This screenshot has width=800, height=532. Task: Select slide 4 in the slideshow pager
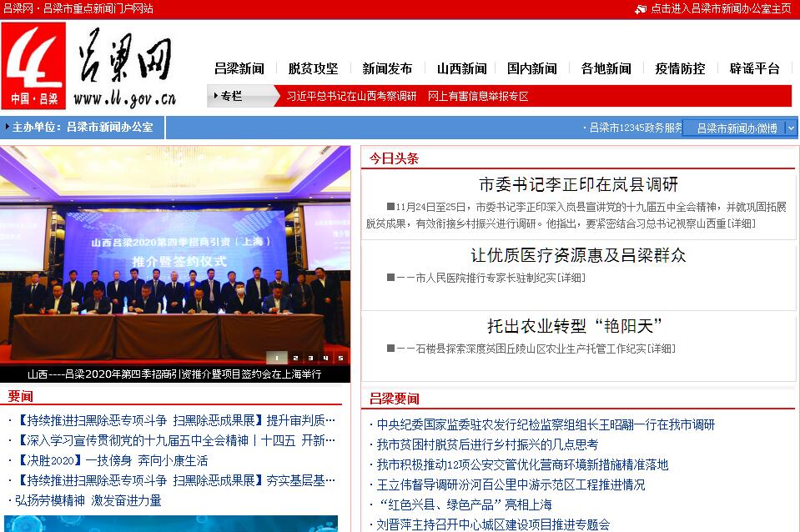[x=325, y=358]
